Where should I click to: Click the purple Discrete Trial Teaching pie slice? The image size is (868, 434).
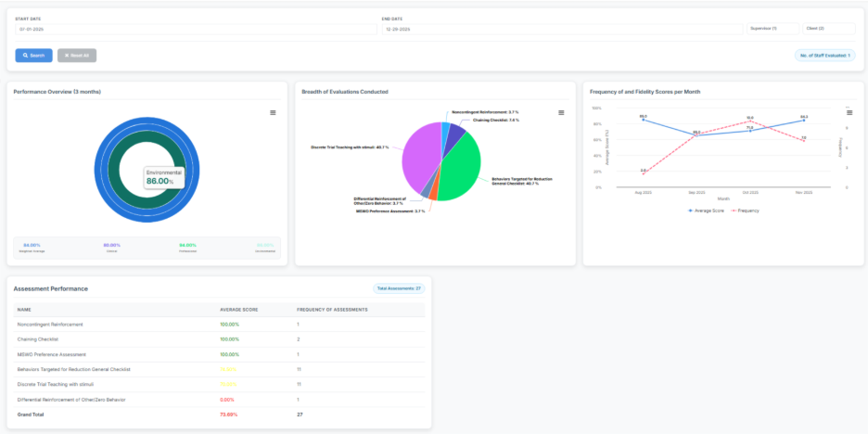[x=421, y=158]
